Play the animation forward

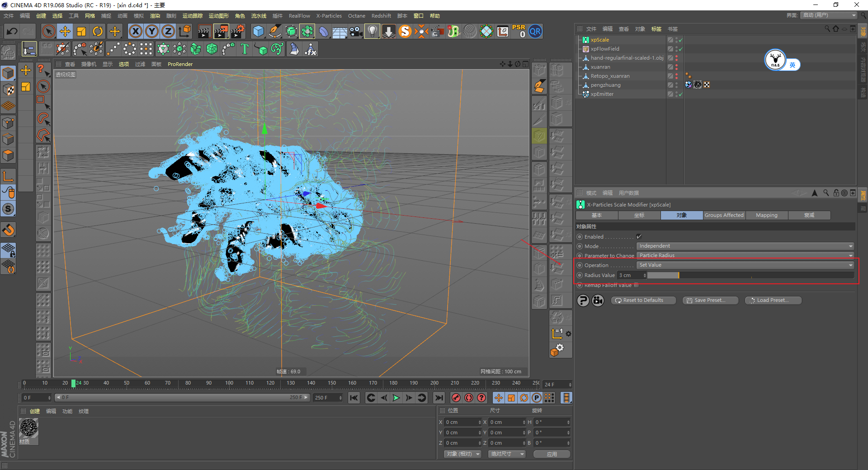coord(396,398)
